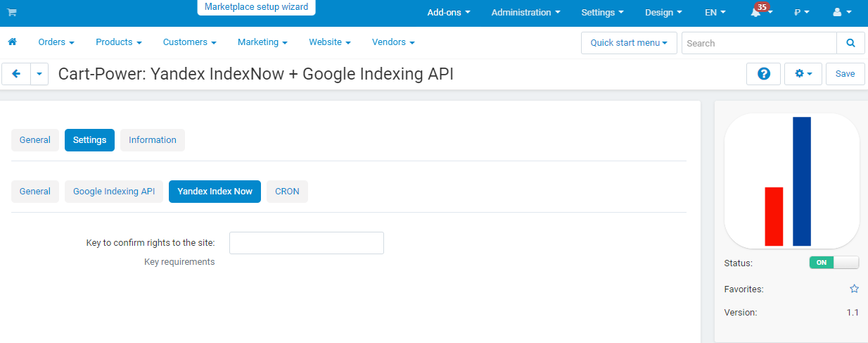Click into the Search box
This screenshot has width=868, height=343.
click(759, 43)
